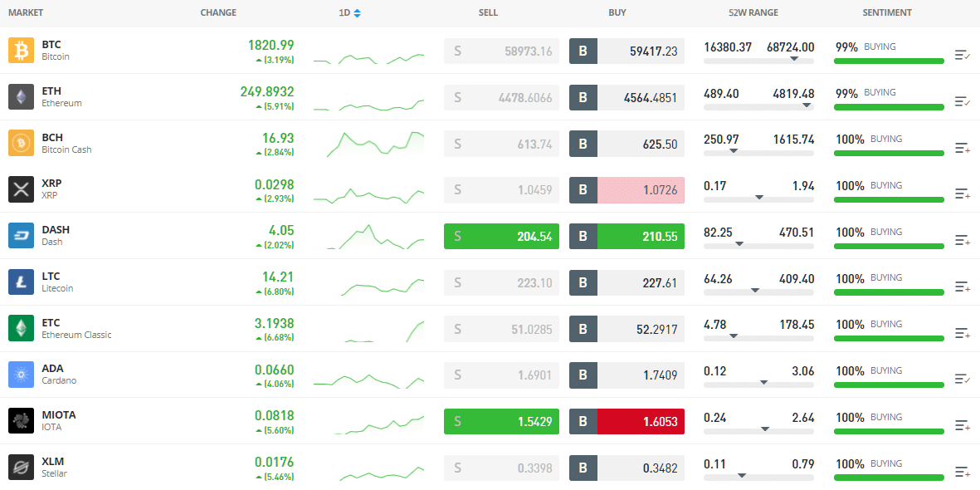Click the Stellar logo icon
The image size is (980, 490).
click(x=22, y=468)
